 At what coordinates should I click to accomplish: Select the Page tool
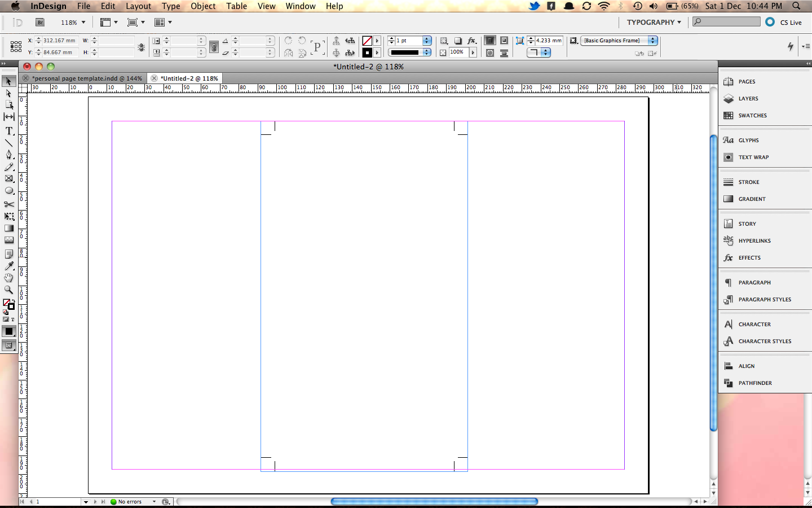point(9,105)
